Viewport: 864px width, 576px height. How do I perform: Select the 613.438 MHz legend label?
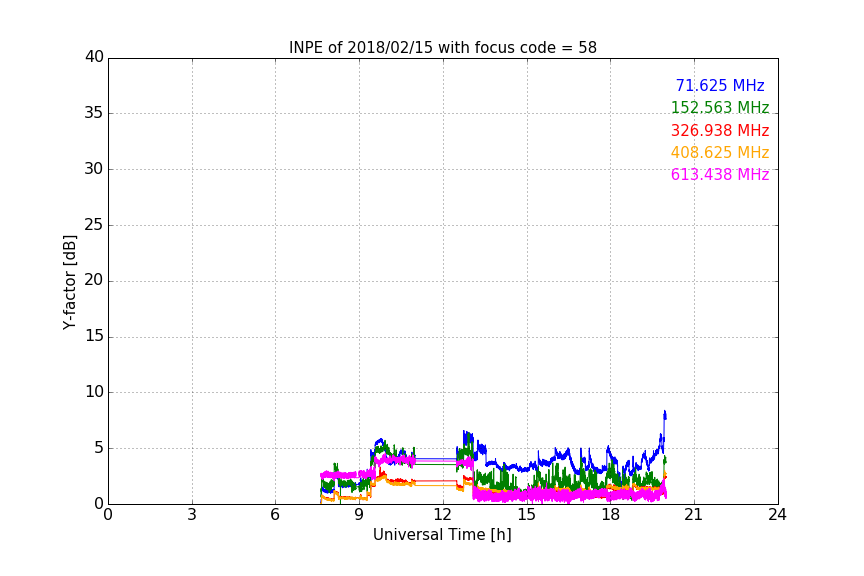tap(720, 174)
